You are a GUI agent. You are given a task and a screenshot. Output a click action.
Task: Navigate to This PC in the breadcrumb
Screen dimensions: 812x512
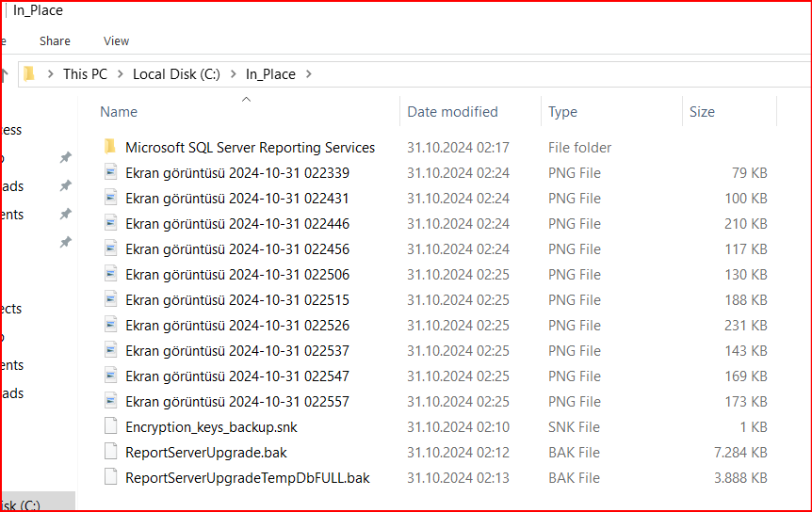tap(85, 73)
